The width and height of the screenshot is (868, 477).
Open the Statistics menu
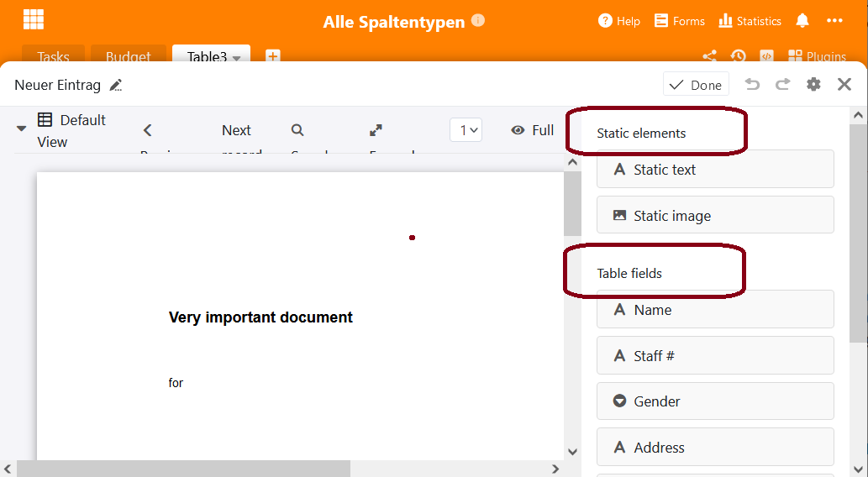coord(750,21)
